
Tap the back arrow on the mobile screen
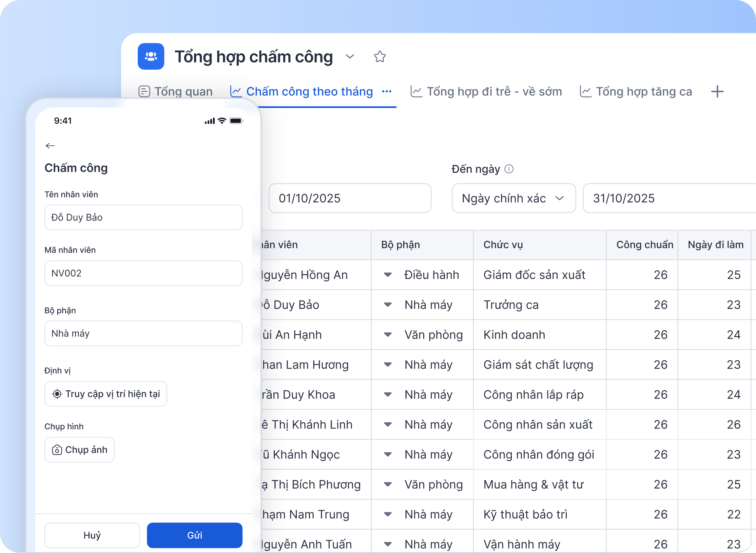(x=51, y=146)
